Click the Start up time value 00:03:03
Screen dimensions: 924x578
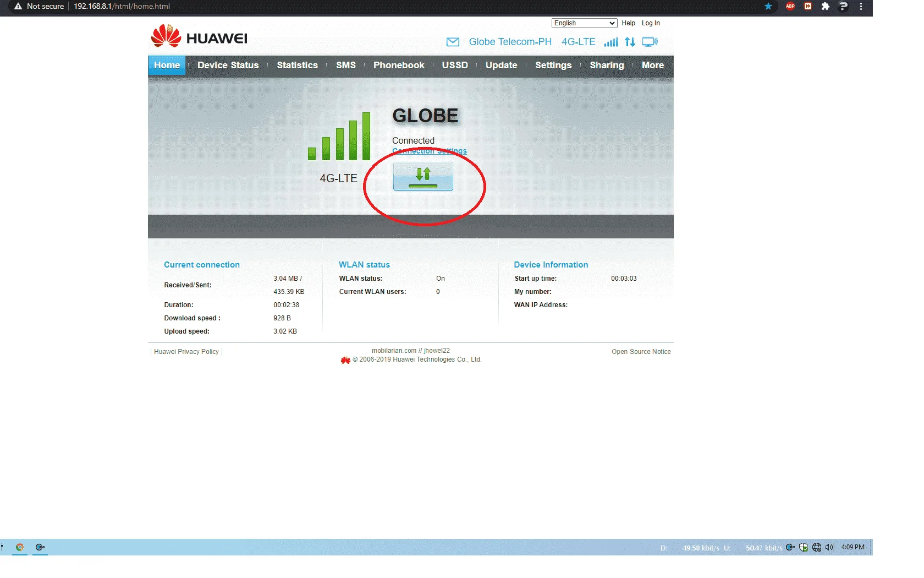pyautogui.click(x=624, y=279)
